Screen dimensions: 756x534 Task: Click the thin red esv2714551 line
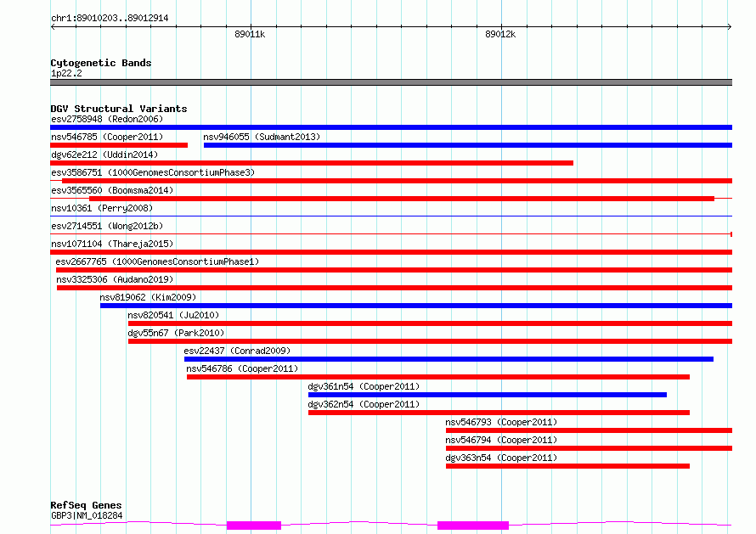391,233
